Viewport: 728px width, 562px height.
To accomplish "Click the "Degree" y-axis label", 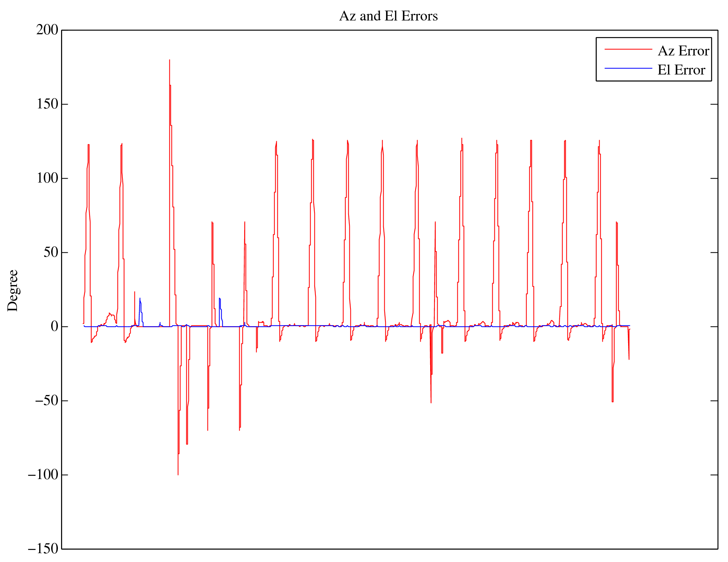I will point(13,290).
